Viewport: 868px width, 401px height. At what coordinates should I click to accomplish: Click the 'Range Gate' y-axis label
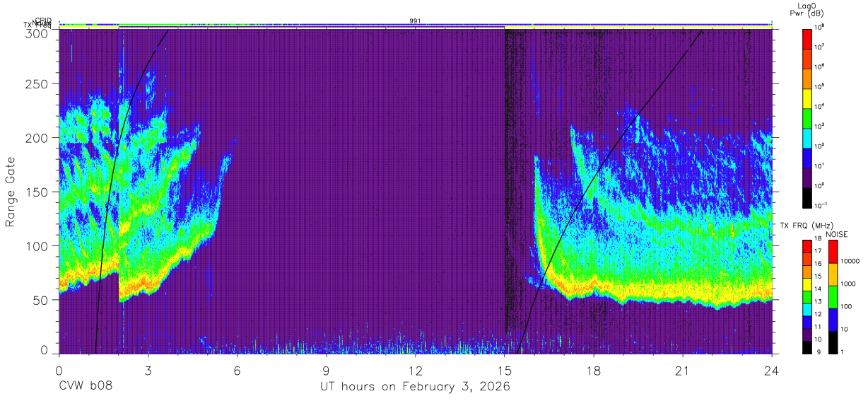(11, 192)
